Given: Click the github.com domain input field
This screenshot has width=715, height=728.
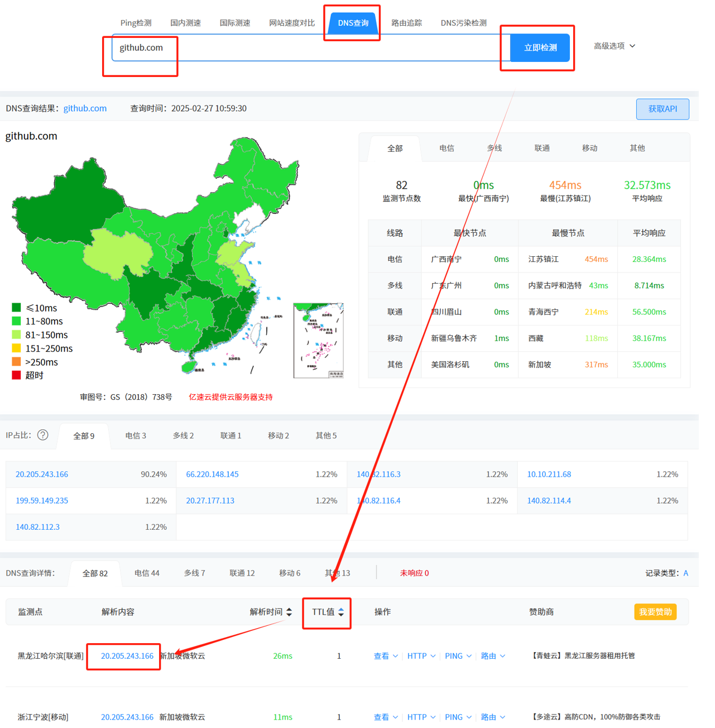Looking at the screenshot, I should 311,47.
